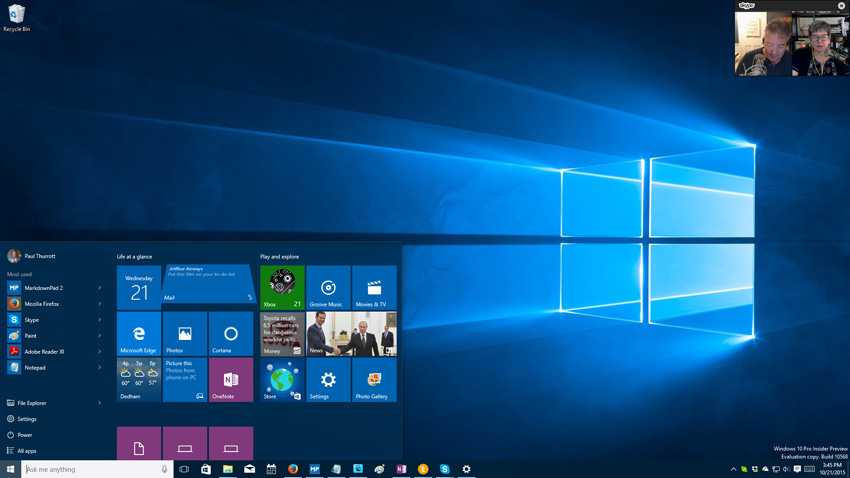Click the Start button on taskbar
Image resolution: width=850 pixels, height=478 pixels.
coord(10,469)
